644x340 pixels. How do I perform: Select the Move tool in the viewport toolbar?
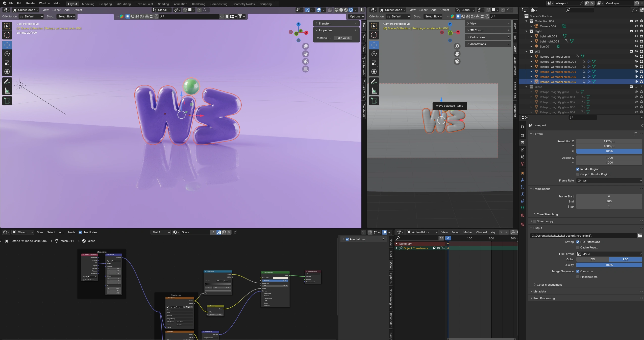(7, 45)
